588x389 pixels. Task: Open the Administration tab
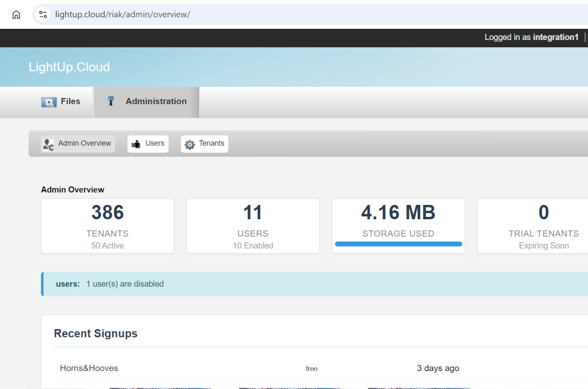(x=146, y=102)
